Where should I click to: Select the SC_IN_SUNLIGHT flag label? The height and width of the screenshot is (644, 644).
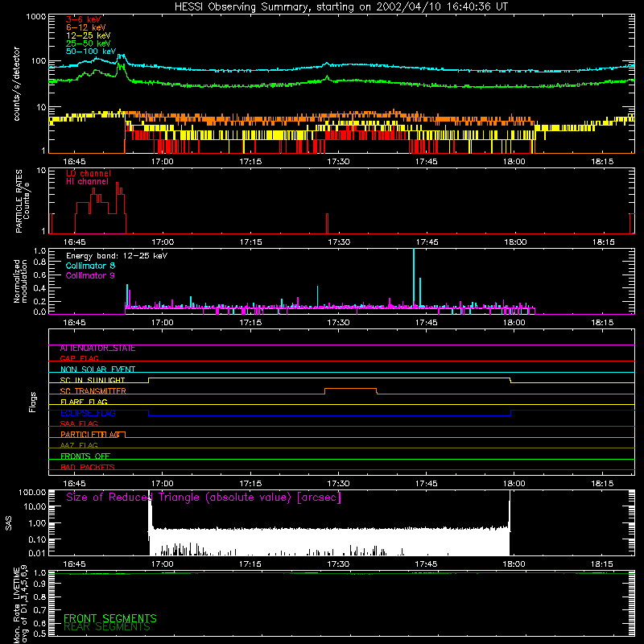point(93,380)
